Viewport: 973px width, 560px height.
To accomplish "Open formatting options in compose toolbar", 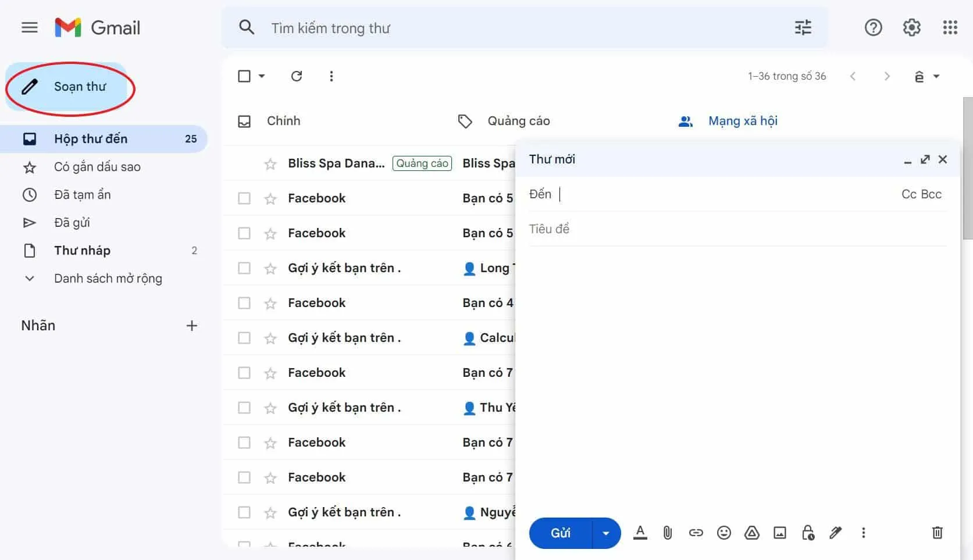I will (640, 533).
